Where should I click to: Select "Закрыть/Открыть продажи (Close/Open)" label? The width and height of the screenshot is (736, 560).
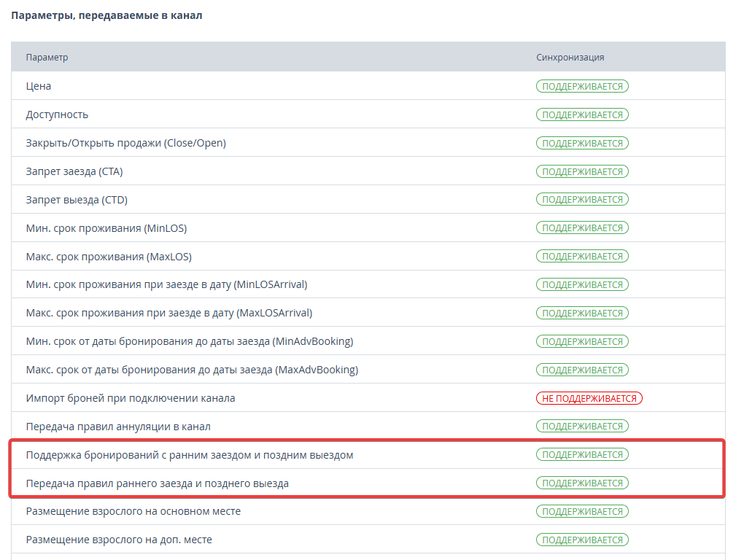[125, 143]
